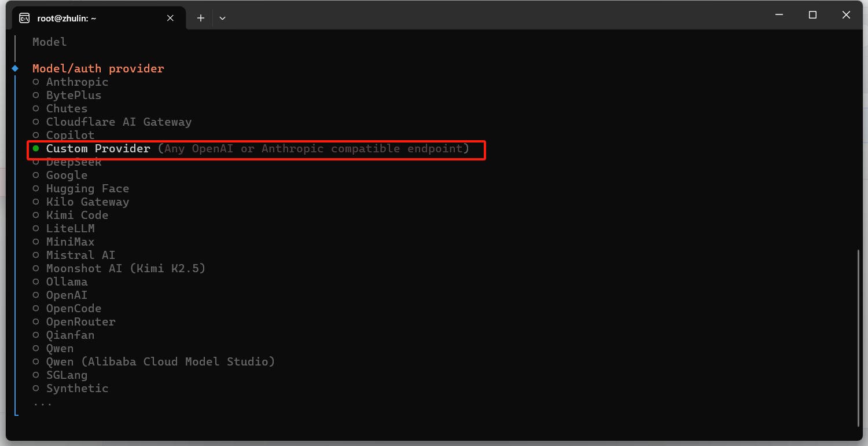Close the terminal window
Viewport: 868px width, 446px height.
(x=846, y=15)
